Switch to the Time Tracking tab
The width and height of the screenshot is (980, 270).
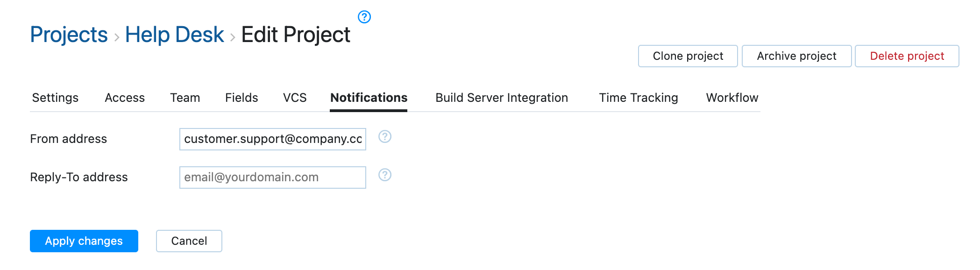(x=638, y=98)
